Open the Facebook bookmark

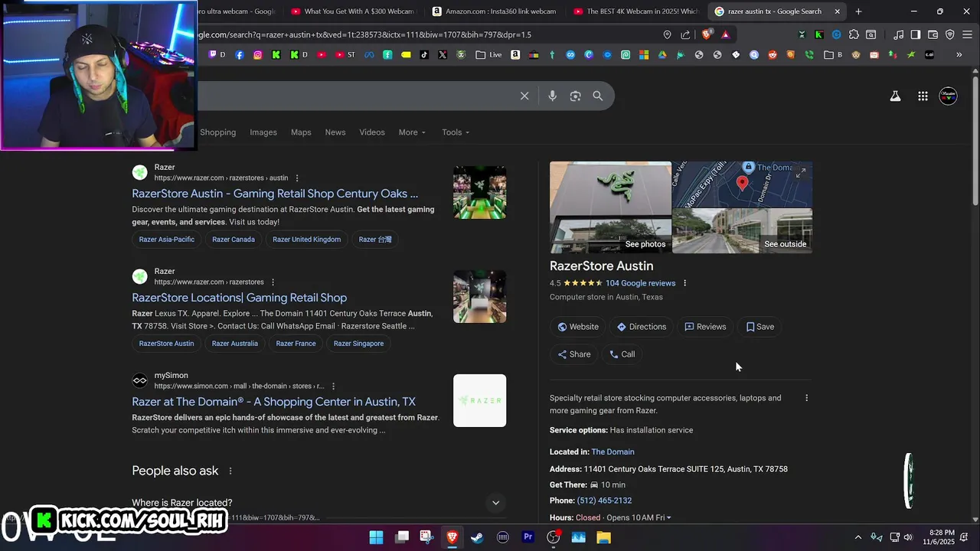(x=240, y=54)
